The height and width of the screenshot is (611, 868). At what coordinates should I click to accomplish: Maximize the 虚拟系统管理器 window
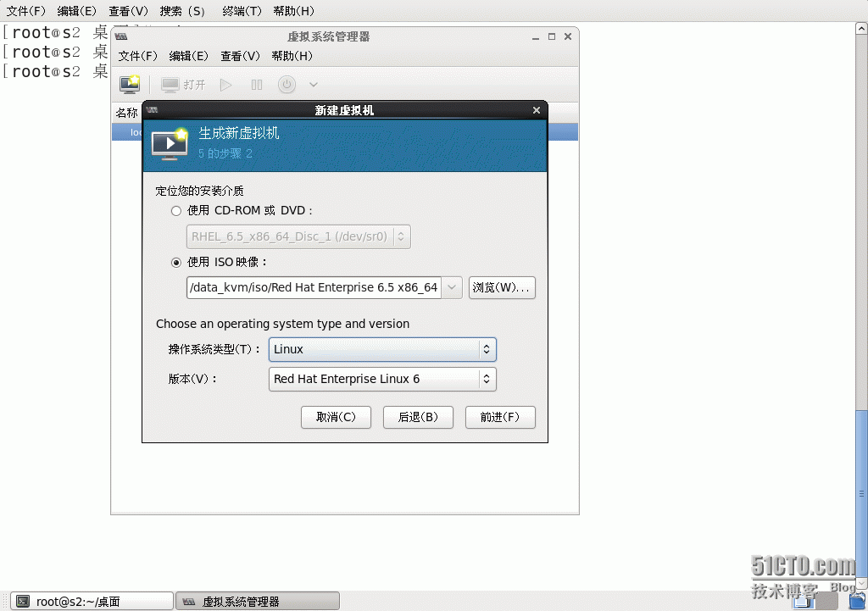[x=551, y=36]
